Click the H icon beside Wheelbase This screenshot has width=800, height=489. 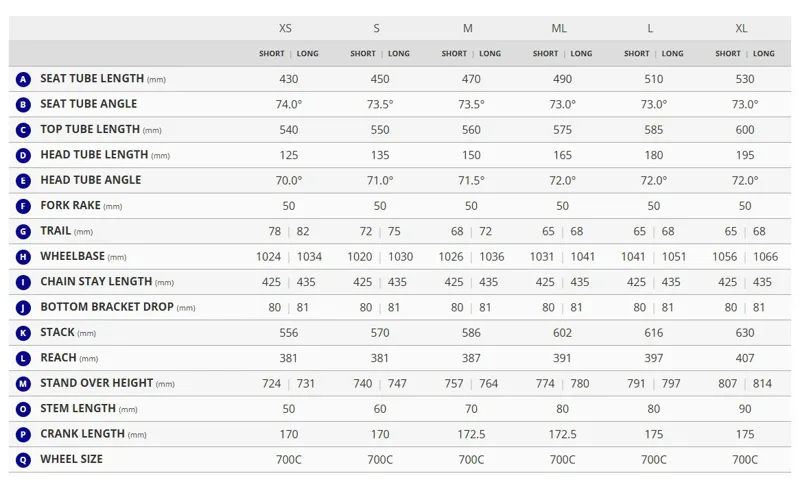pyautogui.click(x=23, y=257)
